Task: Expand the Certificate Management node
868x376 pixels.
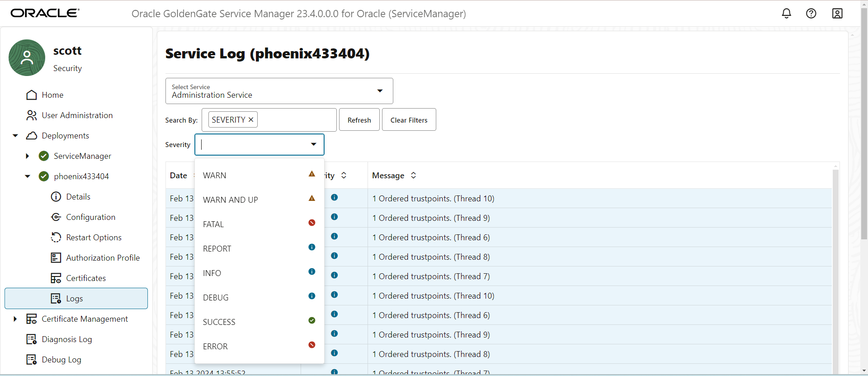Action: pos(15,319)
